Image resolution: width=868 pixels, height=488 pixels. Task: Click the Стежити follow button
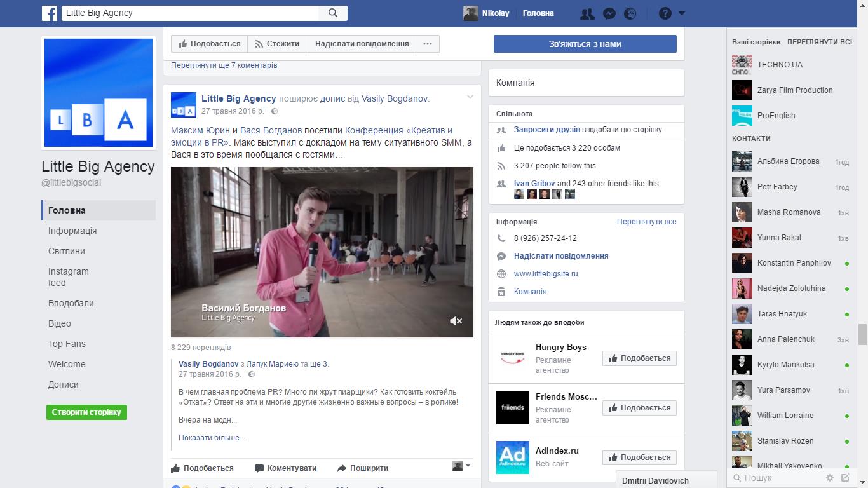[x=276, y=44]
